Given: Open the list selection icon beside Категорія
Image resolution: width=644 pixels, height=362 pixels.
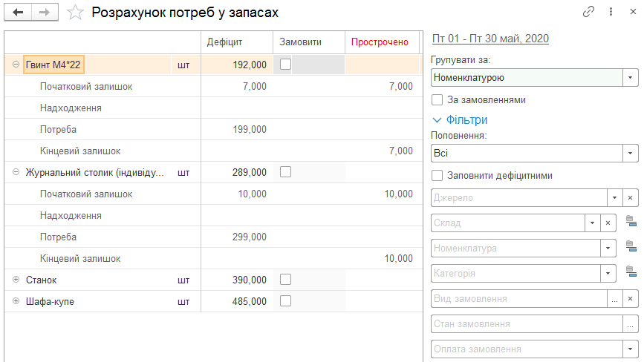Looking at the screenshot, I should (x=631, y=271).
